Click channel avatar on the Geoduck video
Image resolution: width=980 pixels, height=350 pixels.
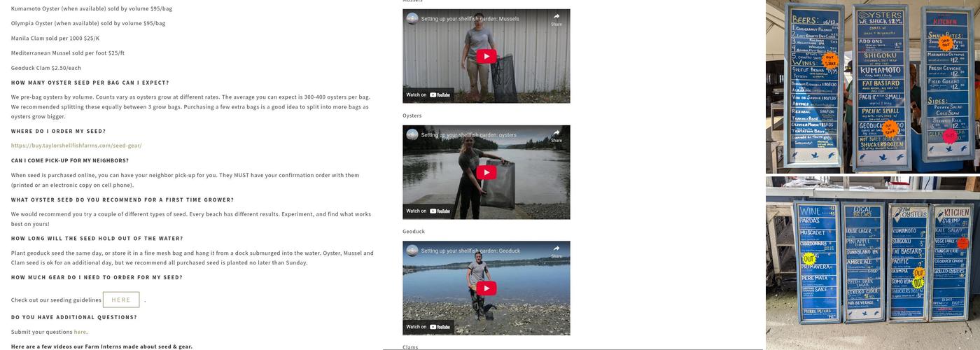pos(412,251)
